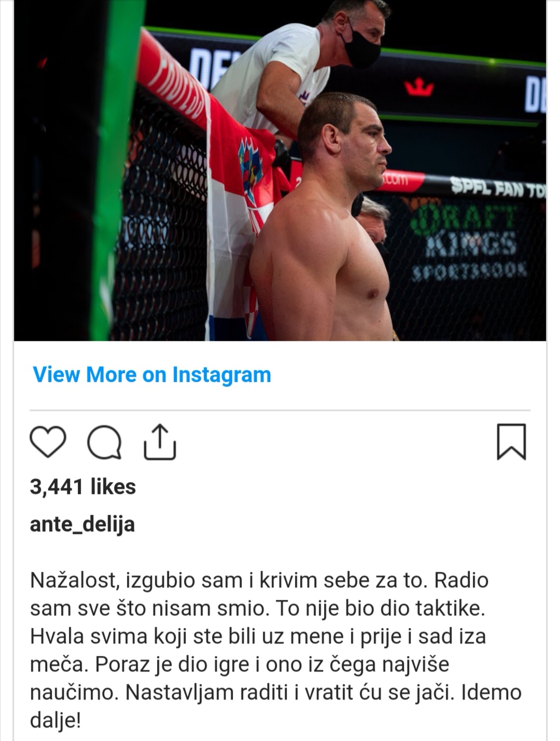Save the post with the bookmark icon
This screenshot has height=741, width=560.
click(x=511, y=442)
